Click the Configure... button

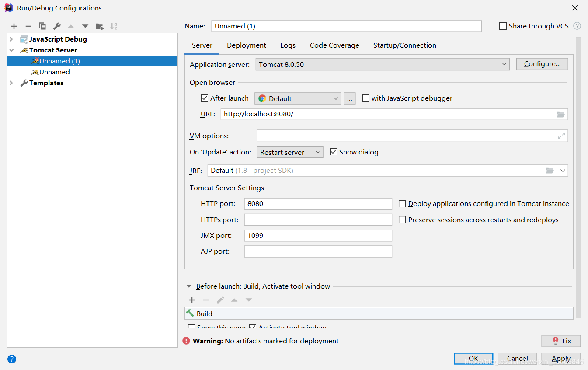tap(542, 64)
